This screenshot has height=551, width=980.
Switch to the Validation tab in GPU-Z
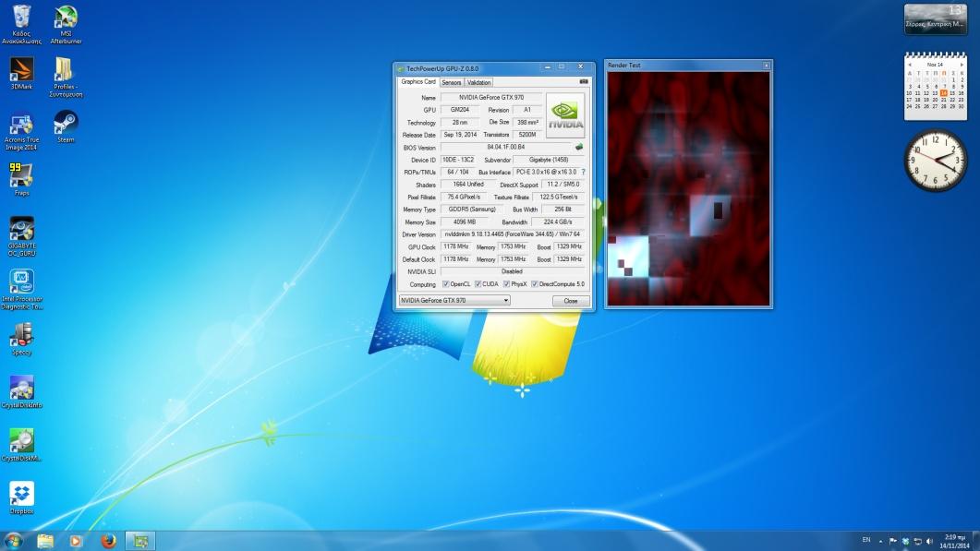pyautogui.click(x=478, y=82)
